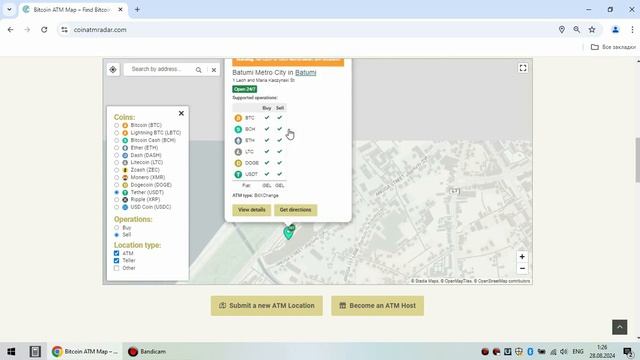Viewport: 640px width, 360px height.
Task: Check the Other location type
Action: coord(117,268)
